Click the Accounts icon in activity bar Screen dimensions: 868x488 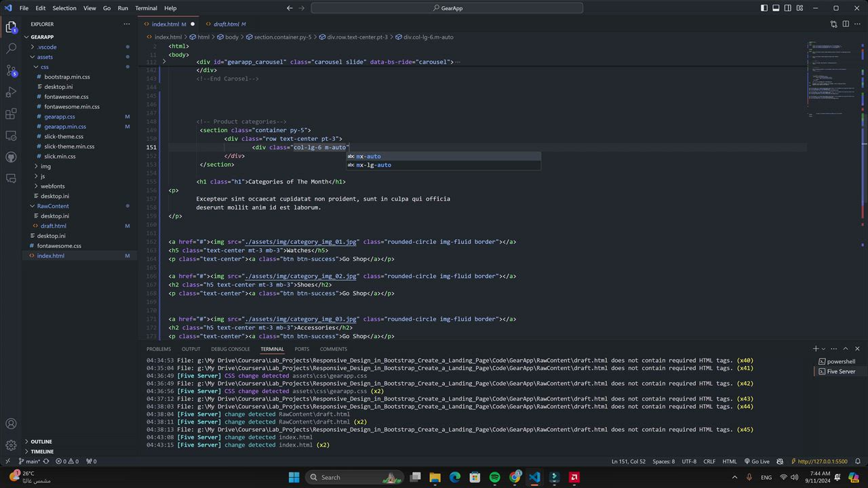coord(11,424)
